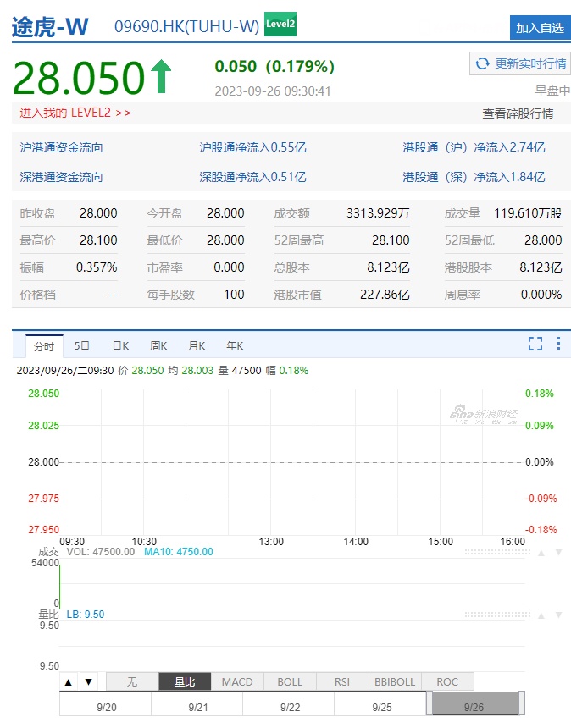The image size is (571, 728).
Task: Click the green volume bar at 09:30
Action: pos(60,586)
